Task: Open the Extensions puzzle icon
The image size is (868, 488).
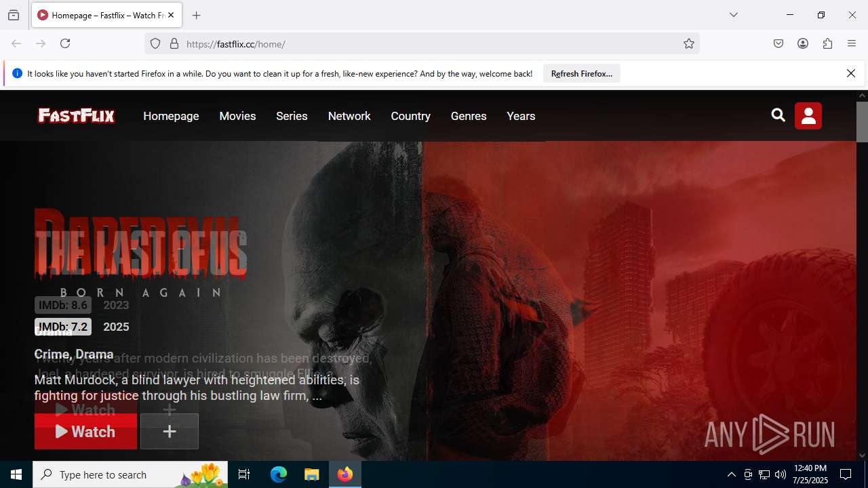Action: tap(827, 43)
